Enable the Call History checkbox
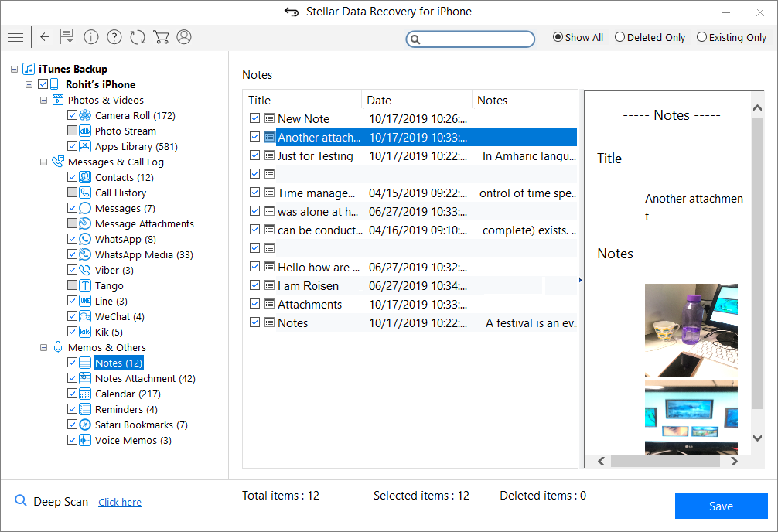778x532 pixels. coord(73,193)
